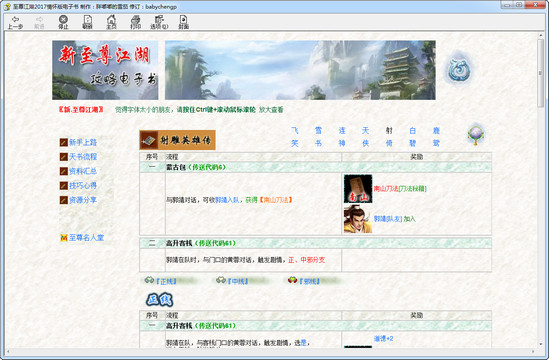Click the brush icon next to 资源分享

[x=64, y=200]
